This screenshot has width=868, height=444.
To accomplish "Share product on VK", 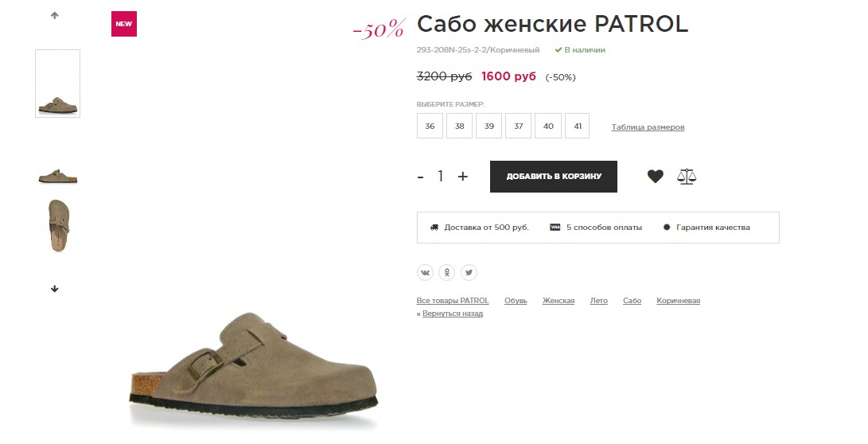I will (426, 272).
